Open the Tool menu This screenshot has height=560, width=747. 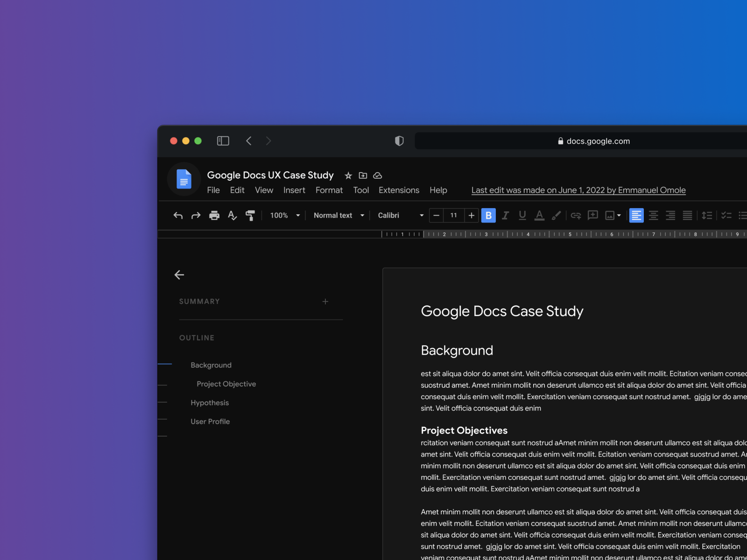(361, 190)
